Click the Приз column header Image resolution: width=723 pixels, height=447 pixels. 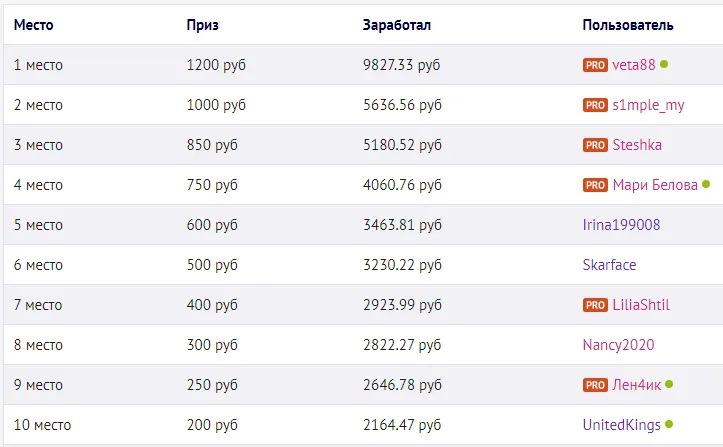point(202,24)
